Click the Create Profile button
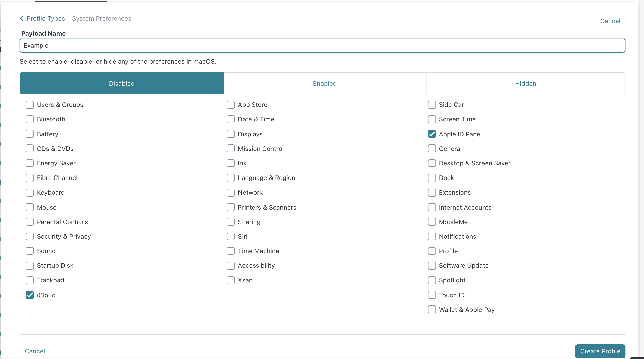Image resolution: width=644 pixels, height=359 pixels. click(x=600, y=351)
